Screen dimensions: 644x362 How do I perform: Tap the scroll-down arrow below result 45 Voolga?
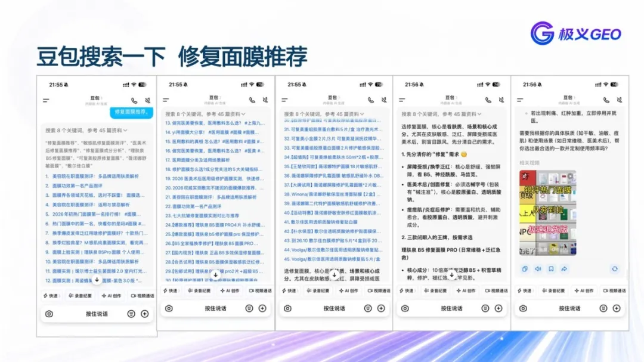coord(335,274)
